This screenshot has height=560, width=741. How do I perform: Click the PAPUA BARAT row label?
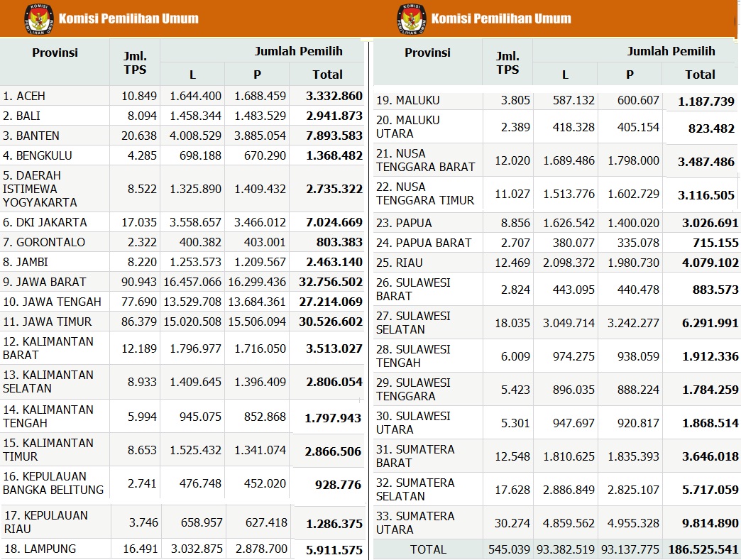point(424,243)
